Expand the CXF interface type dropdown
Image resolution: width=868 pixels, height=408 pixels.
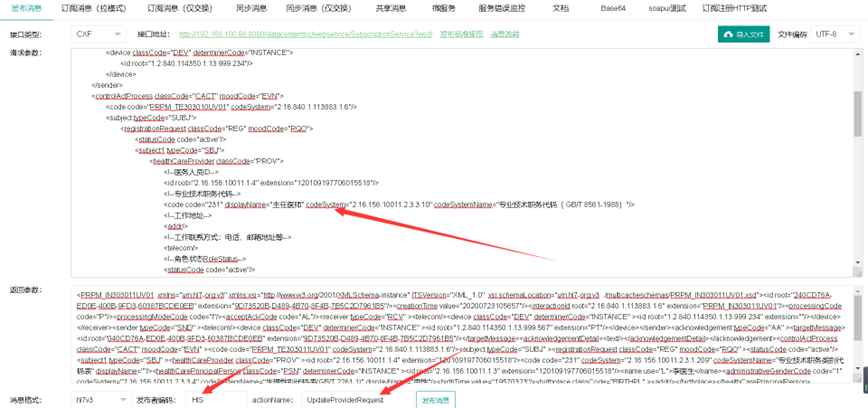pyautogui.click(x=99, y=34)
